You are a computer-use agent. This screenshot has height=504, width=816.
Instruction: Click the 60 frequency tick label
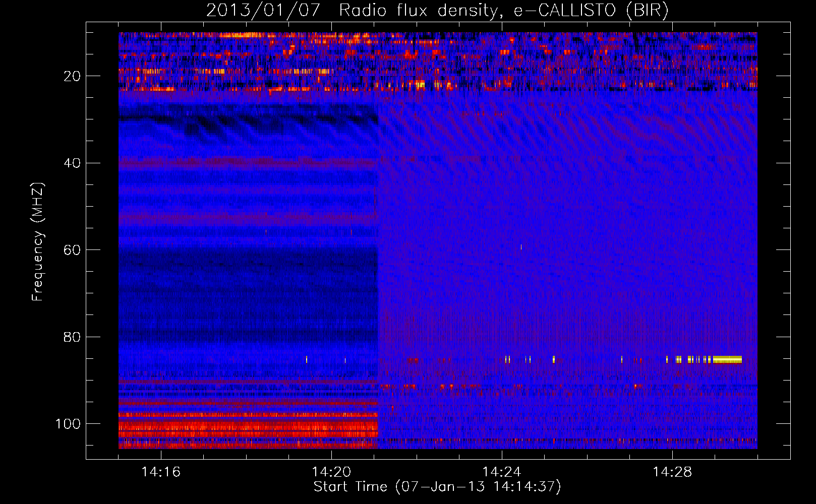click(x=72, y=250)
